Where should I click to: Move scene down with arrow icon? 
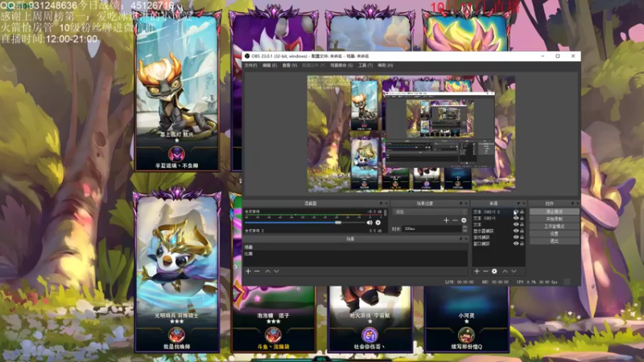[276, 271]
